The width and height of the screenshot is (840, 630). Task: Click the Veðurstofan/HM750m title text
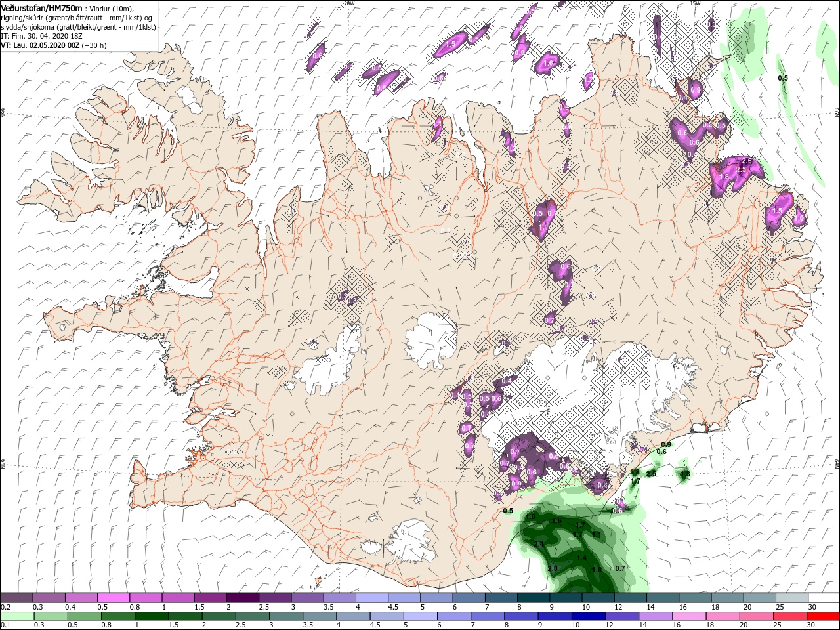(x=41, y=7)
